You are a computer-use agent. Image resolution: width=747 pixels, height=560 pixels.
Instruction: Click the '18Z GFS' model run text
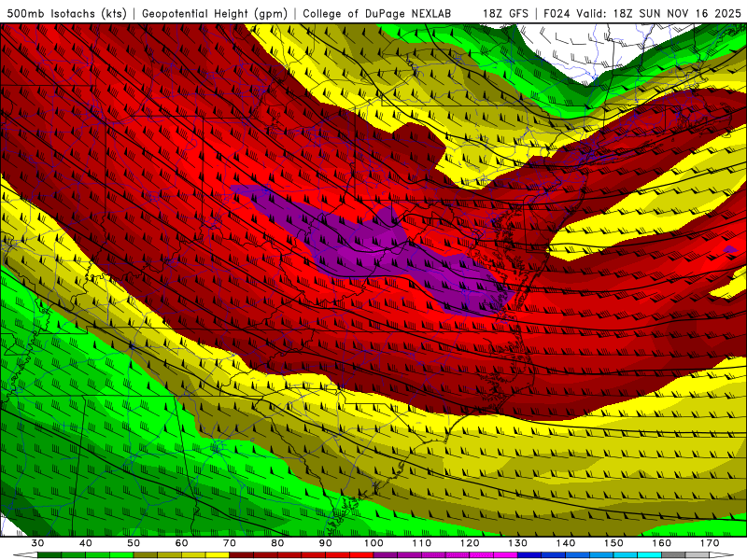[505, 14]
